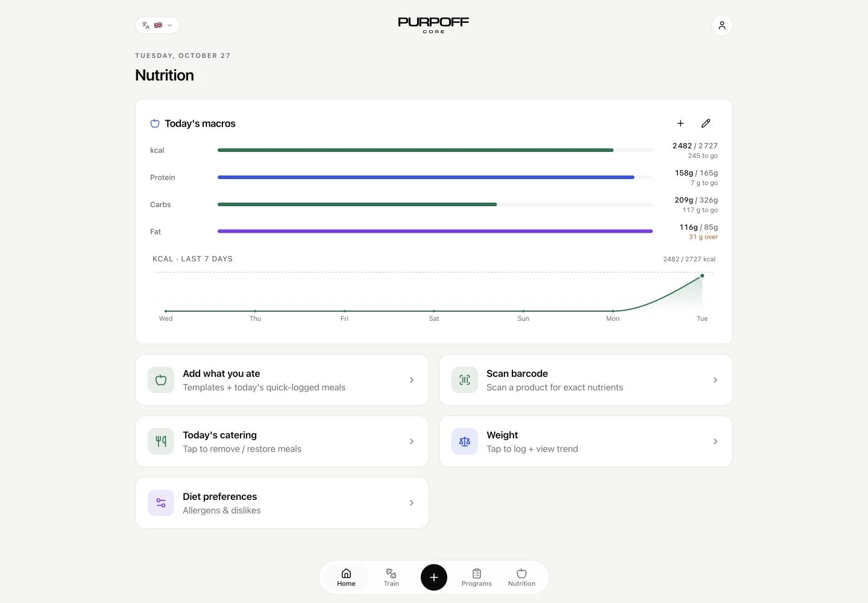Expand Diet preferences chevron

click(x=412, y=503)
